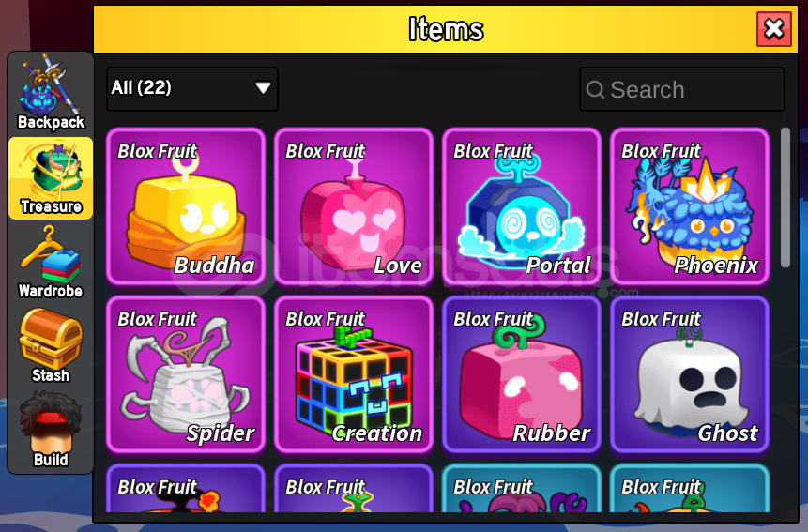
Task: Choose the Creation Blox Fruit
Action: pyautogui.click(x=354, y=374)
